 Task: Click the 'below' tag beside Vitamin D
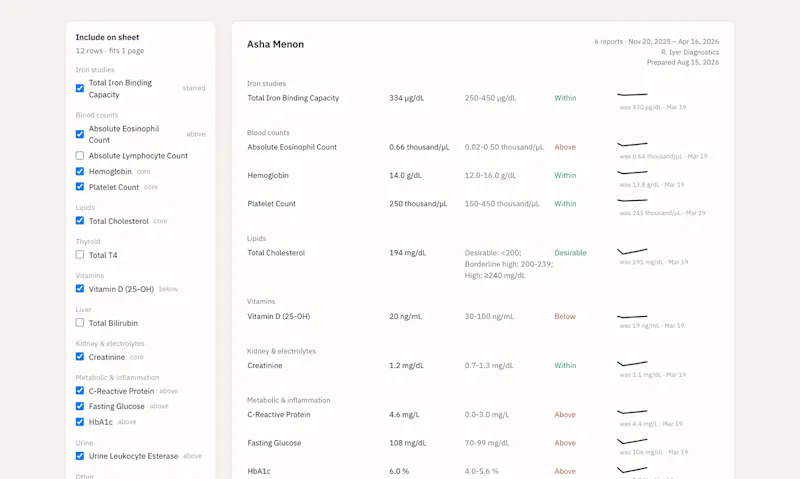(x=168, y=289)
